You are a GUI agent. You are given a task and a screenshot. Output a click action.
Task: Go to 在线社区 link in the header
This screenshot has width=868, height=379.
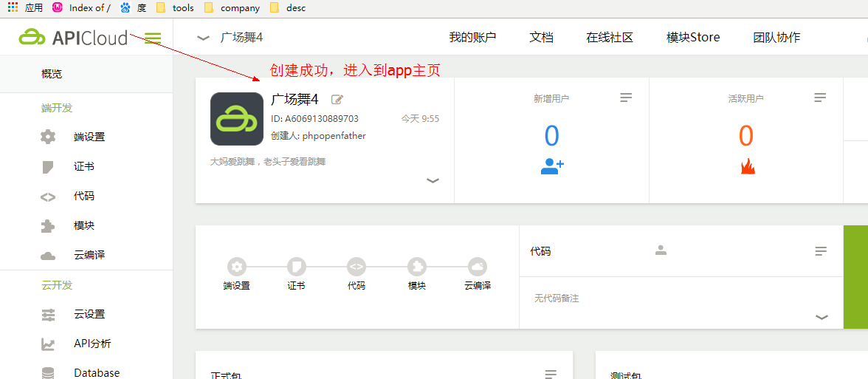pos(610,38)
